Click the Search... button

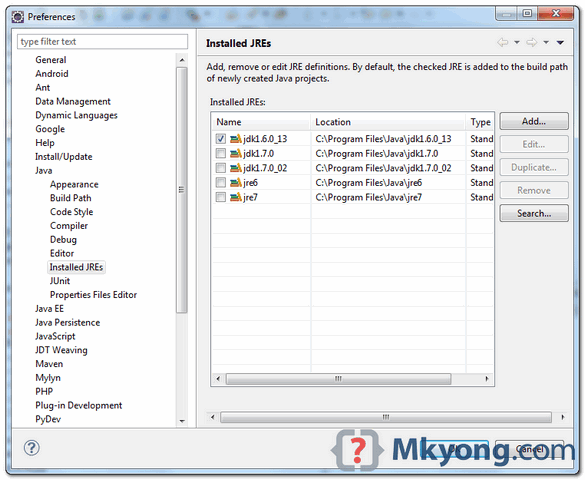pos(534,213)
